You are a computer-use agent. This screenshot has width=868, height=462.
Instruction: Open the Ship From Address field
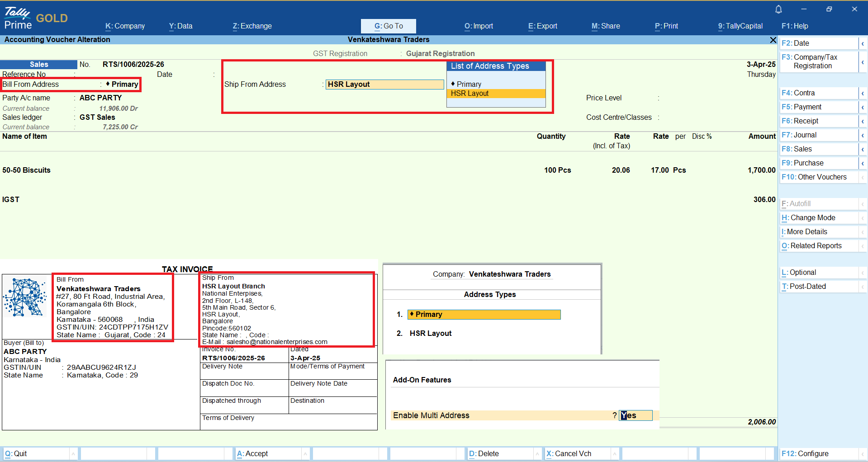(x=384, y=85)
